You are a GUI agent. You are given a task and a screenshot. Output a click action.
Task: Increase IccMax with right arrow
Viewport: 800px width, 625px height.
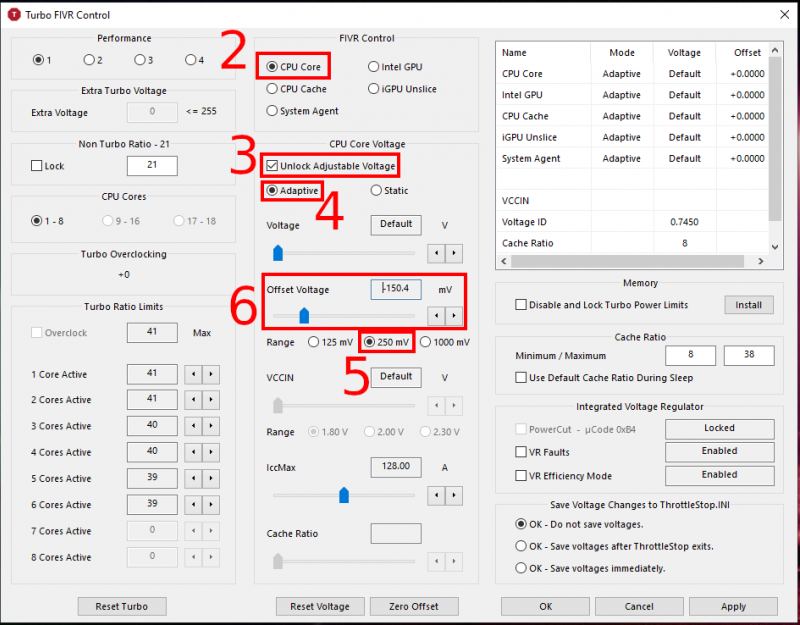tap(454, 495)
